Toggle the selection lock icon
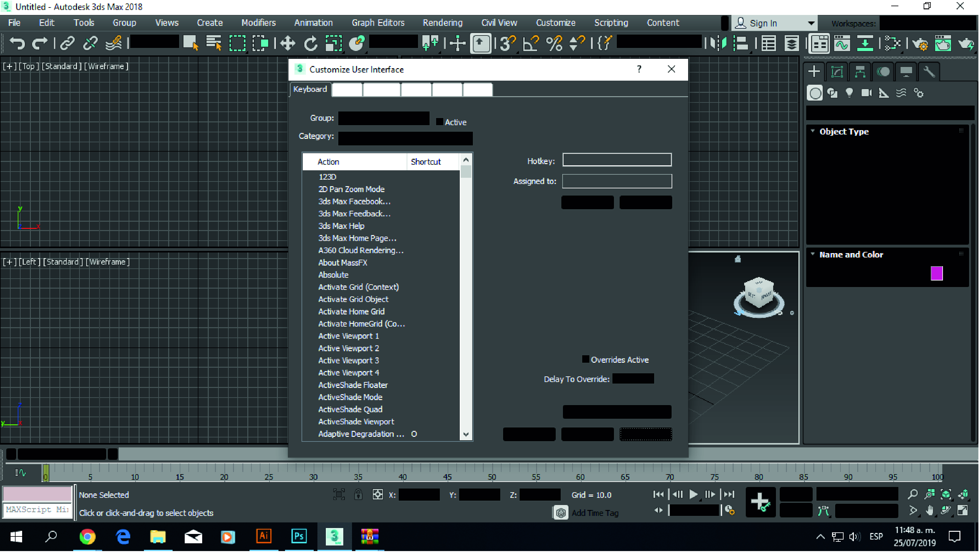This screenshot has width=980, height=552. coord(358,495)
